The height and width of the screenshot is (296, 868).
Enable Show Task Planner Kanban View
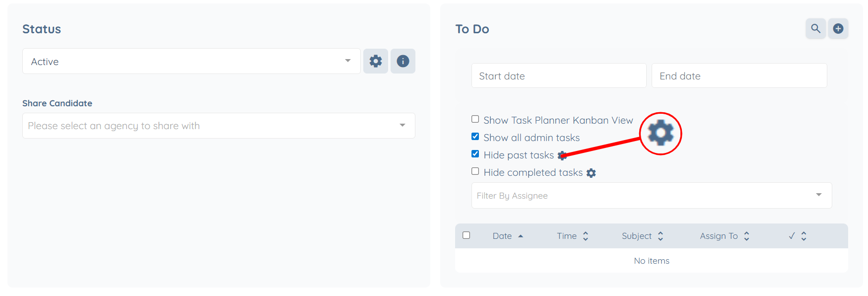pos(475,119)
